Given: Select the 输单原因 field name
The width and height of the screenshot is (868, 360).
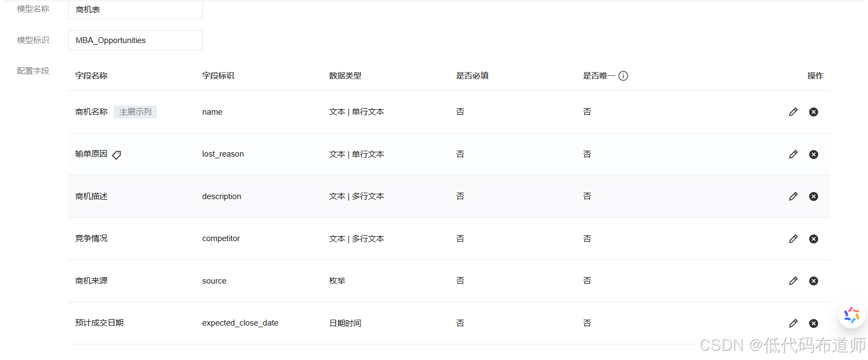Looking at the screenshot, I should [91, 154].
